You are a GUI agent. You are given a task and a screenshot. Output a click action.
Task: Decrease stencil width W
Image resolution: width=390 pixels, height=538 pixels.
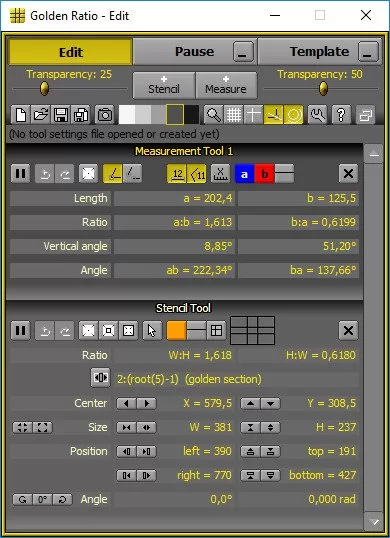coord(127,428)
